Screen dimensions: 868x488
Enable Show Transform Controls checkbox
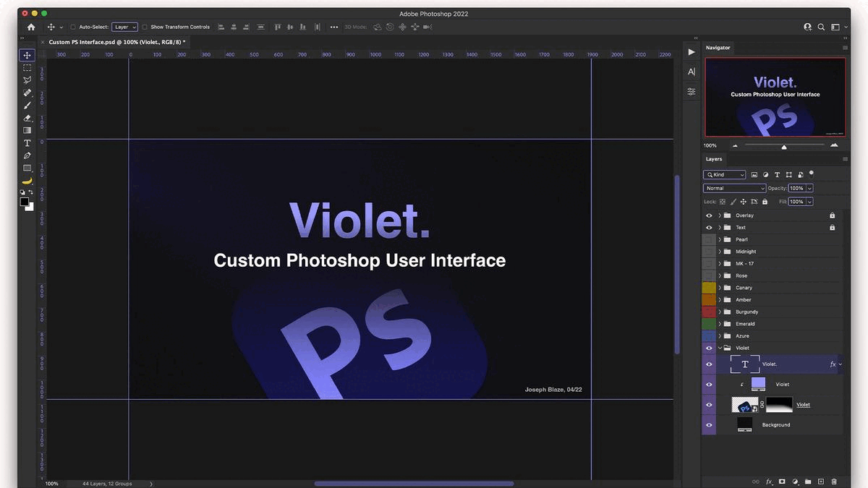(x=145, y=27)
